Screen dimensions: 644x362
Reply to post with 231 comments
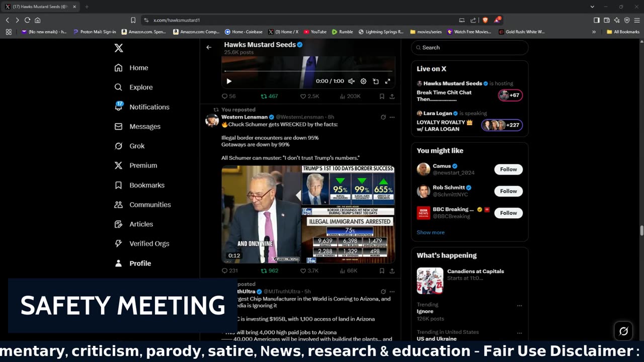229,270
